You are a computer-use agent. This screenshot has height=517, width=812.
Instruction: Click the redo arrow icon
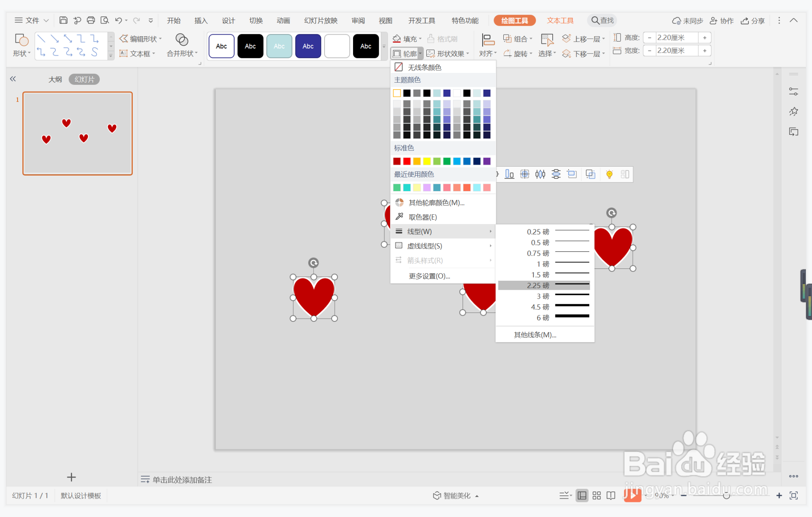136,20
